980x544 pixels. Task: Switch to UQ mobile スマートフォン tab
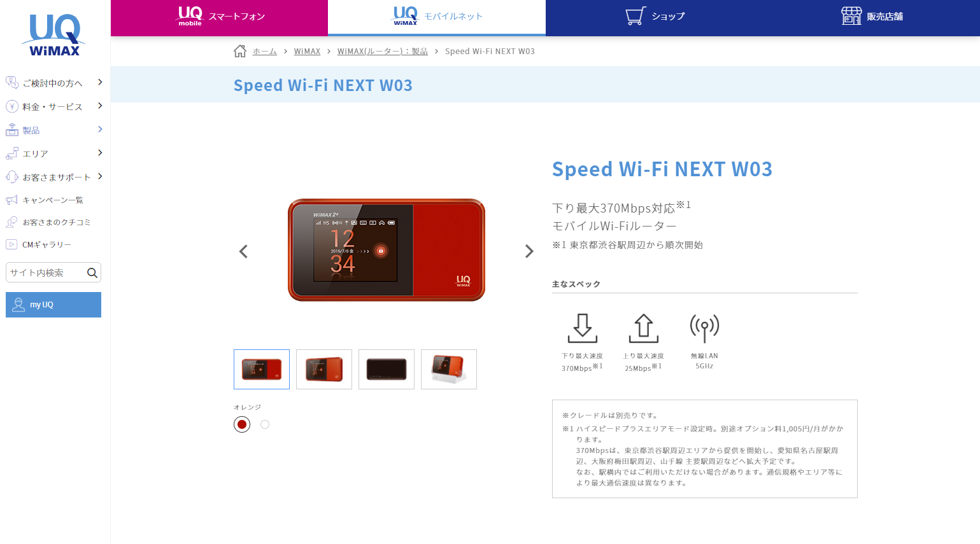220,17
